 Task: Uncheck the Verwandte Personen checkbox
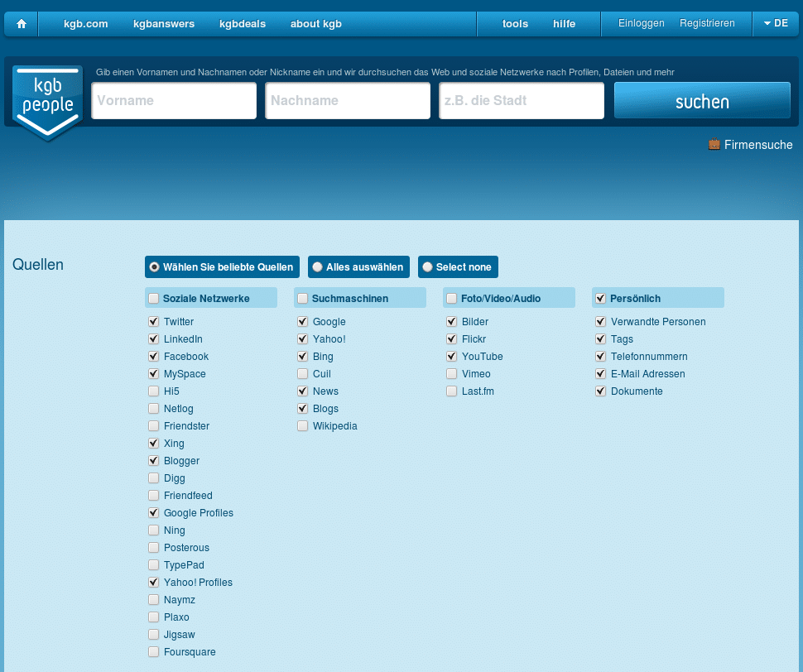point(601,321)
